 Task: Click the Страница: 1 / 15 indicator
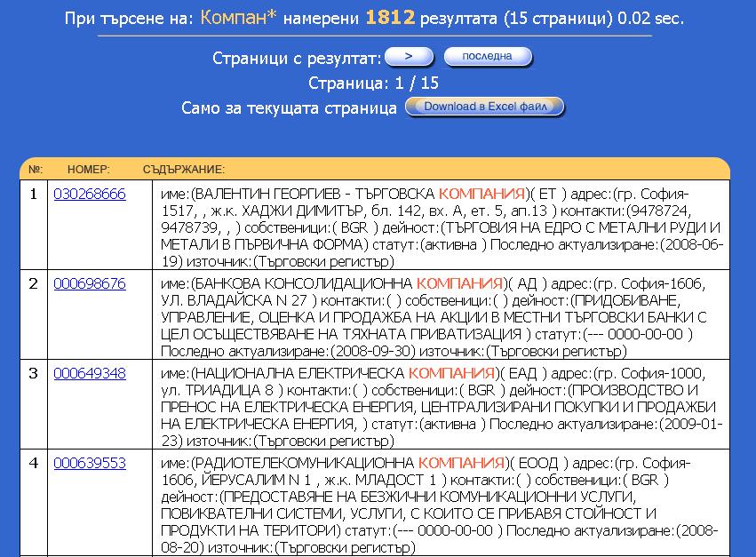pyautogui.click(x=374, y=83)
